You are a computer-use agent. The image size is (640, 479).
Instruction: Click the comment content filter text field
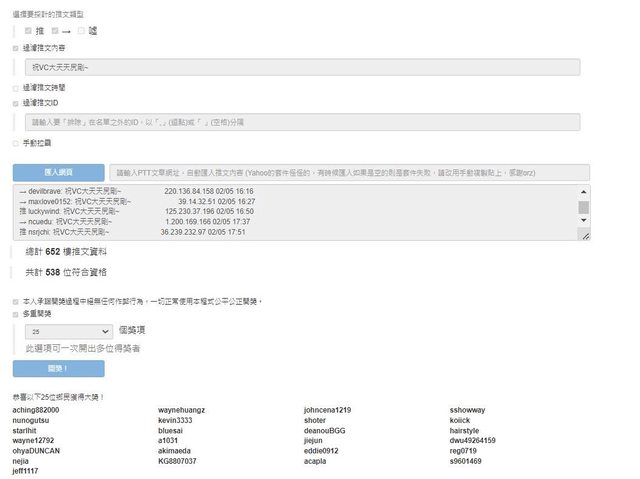click(302, 67)
